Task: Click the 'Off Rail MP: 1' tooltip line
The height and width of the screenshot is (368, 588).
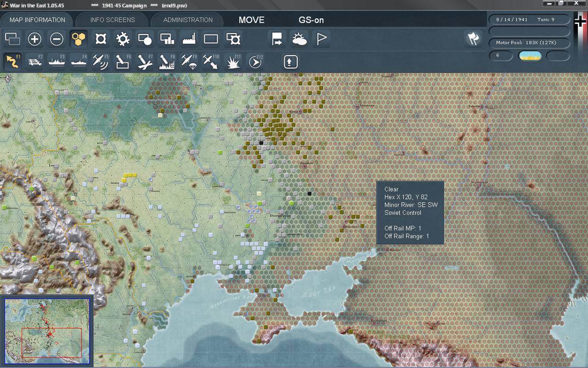Action: (x=403, y=228)
